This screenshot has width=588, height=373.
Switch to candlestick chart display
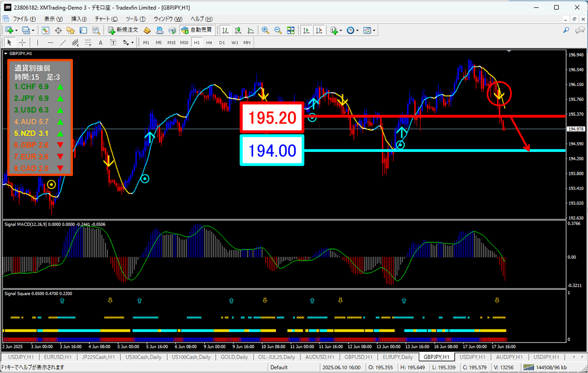click(x=238, y=30)
